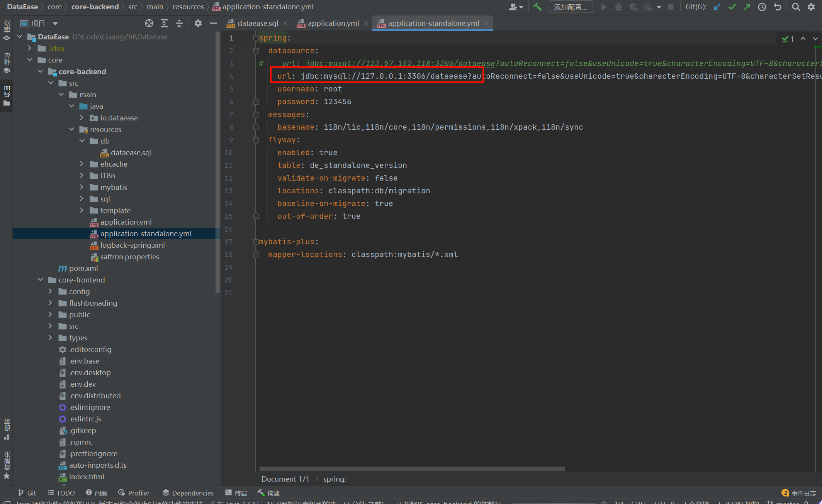Click the Add Configuration button
822x504 pixels.
tap(570, 7)
